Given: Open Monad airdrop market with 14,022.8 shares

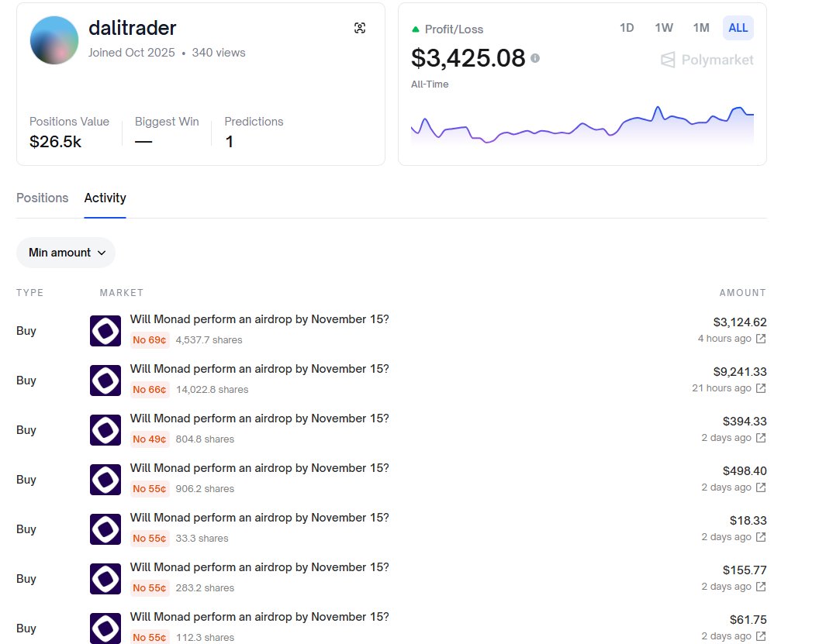Looking at the screenshot, I should [x=260, y=369].
